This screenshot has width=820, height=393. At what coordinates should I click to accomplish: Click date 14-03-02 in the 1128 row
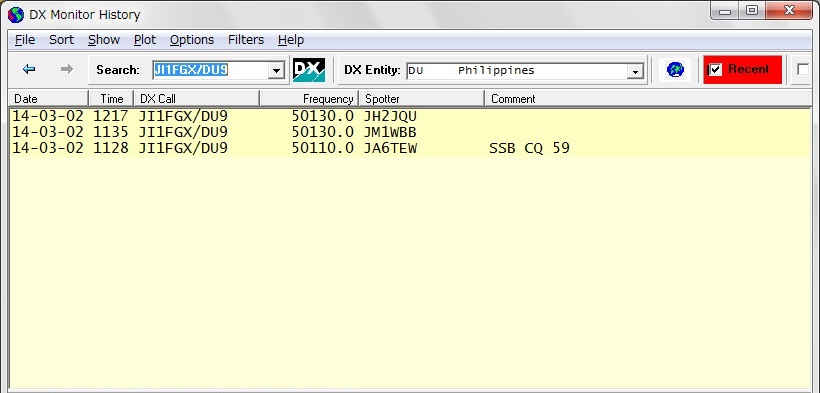click(48, 148)
